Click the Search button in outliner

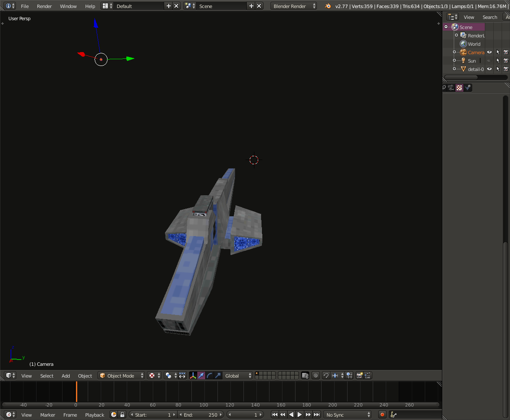(489, 17)
